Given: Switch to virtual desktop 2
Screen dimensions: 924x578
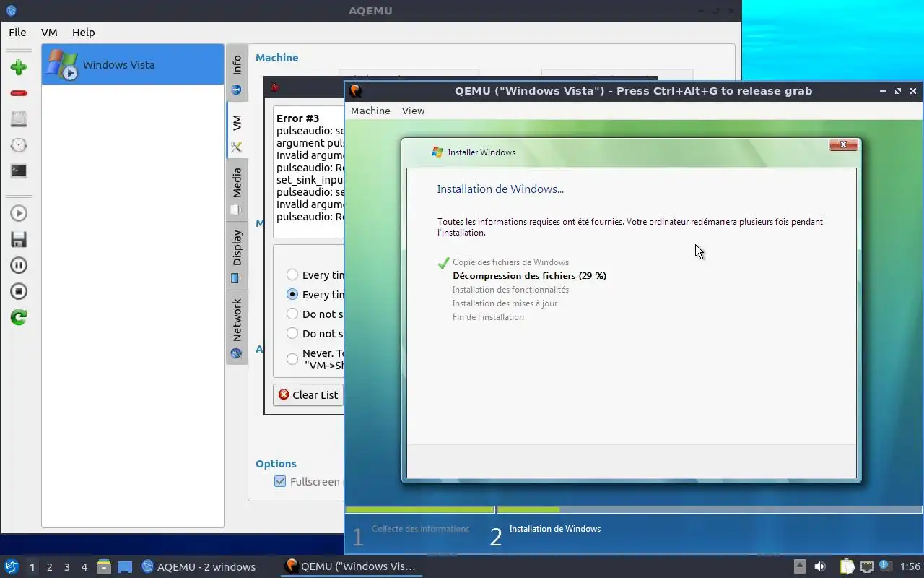Looking at the screenshot, I should tap(50, 567).
